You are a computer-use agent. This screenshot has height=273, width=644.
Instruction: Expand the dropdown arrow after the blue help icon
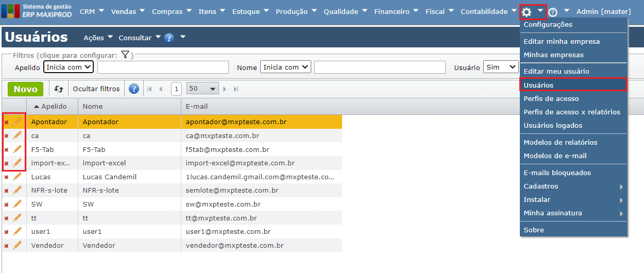point(183,37)
